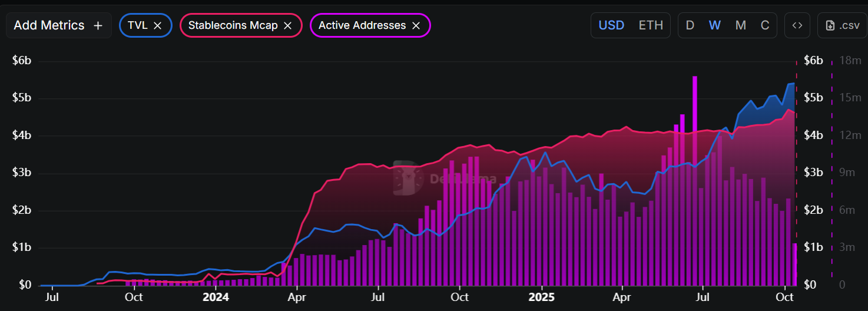Image resolution: width=868 pixels, height=311 pixels.
Task: Open the Add Metrics dropdown
Action: [x=49, y=25]
